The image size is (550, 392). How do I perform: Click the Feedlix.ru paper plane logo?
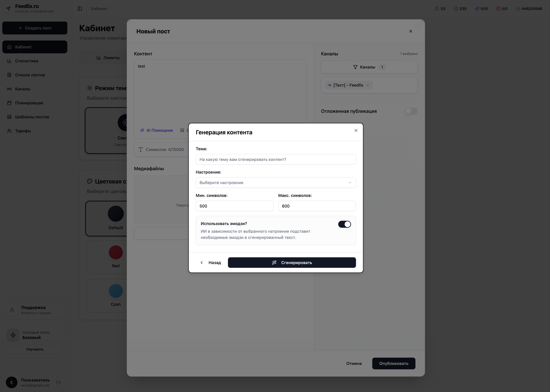click(x=8, y=9)
